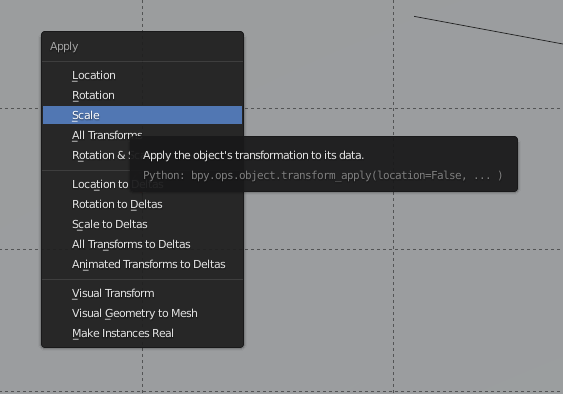Apply Scale to Deltas
The image size is (563, 394).
click(x=142, y=224)
